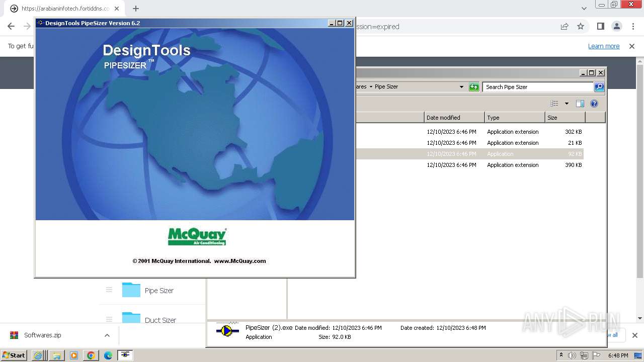Open the view options dropdown arrow
This screenshot has height=362, width=644.
click(567, 104)
